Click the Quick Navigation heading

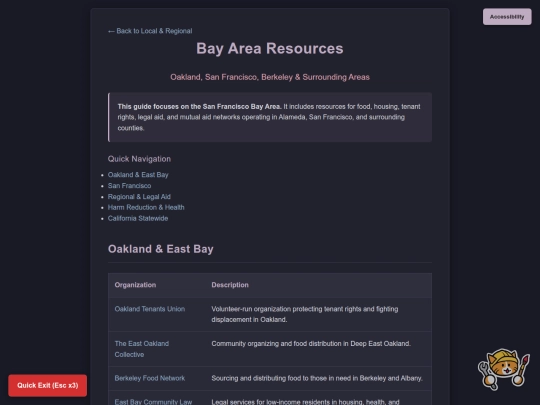pyautogui.click(x=139, y=159)
